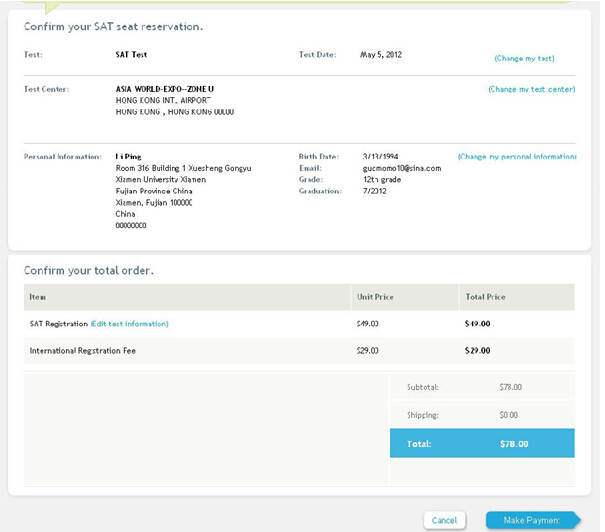Select the blue Total amount row
The image size is (605, 532).
tap(482, 443)
